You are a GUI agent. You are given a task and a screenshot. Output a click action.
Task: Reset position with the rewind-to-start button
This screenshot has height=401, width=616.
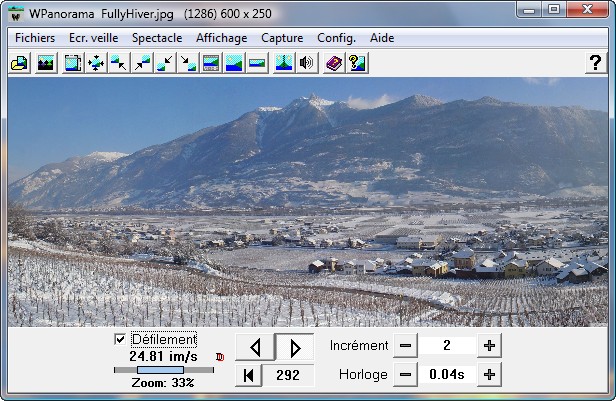[x=248, y=375]
